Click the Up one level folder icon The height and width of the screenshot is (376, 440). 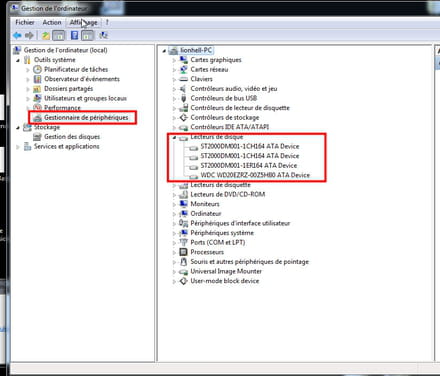(x=46, y=35)
